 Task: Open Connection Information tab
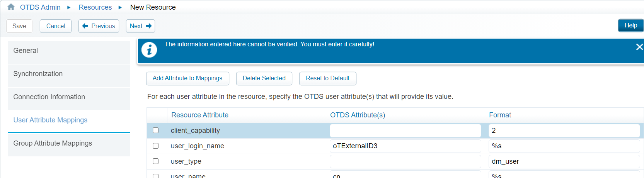point(69,97)
